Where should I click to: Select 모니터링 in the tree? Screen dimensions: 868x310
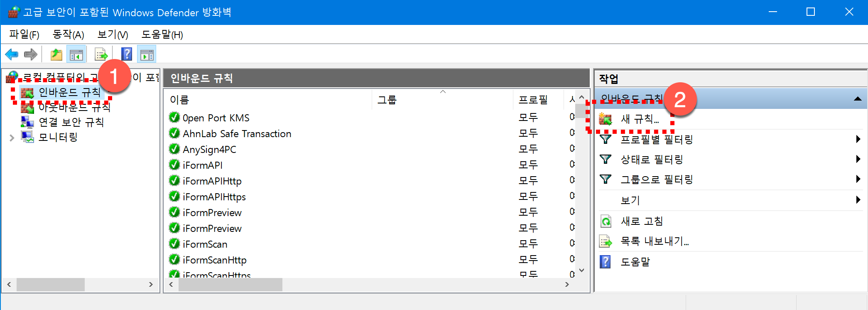coord(58,137)
